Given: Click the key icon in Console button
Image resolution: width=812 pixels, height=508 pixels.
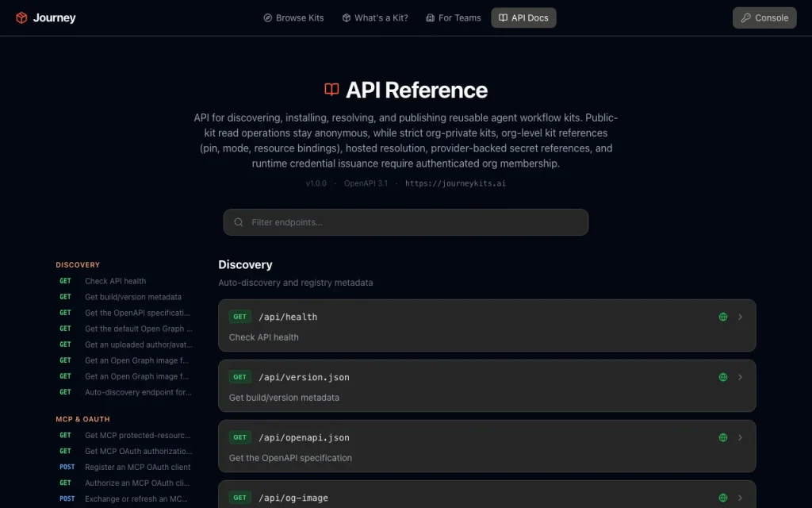Looking at the screenshot, I should [x=745, y=17].
